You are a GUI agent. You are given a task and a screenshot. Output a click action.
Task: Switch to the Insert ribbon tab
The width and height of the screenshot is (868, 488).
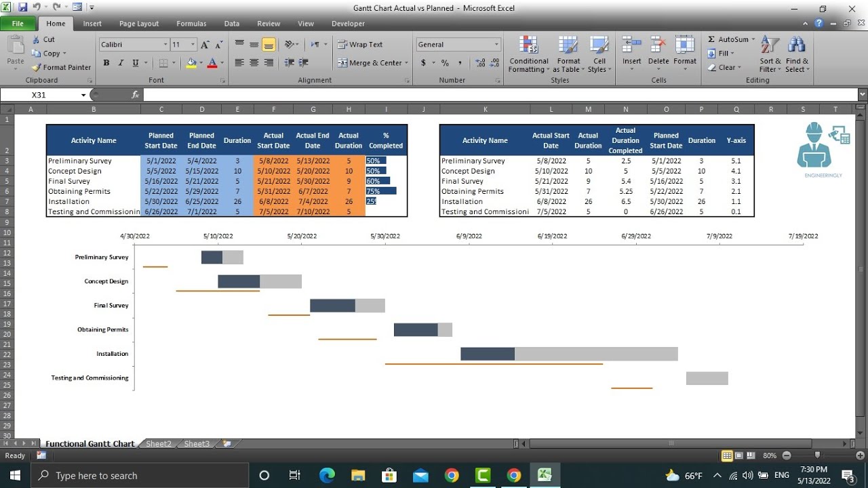(92, 24)
